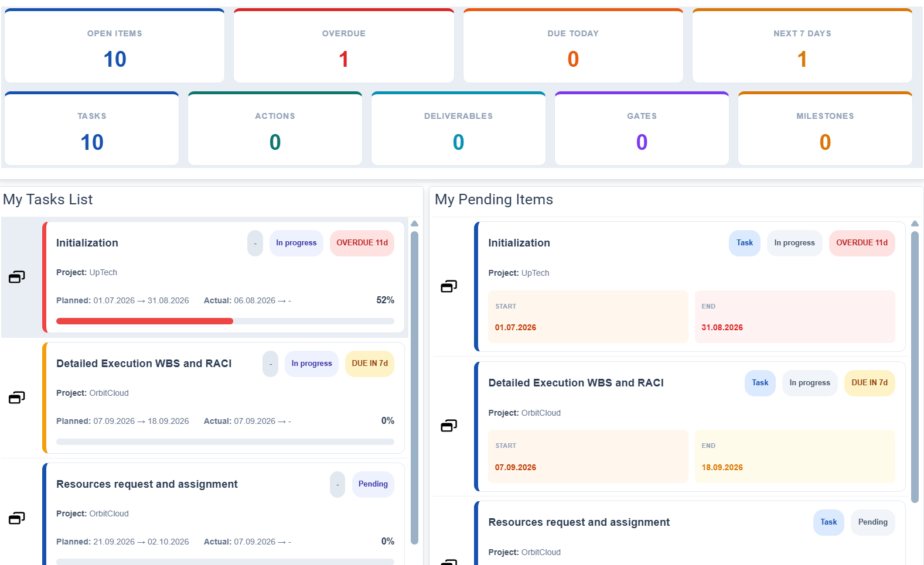
Task: Click the In progress badge on Initialization in My Tasks List
Action: tap(296, 243)
